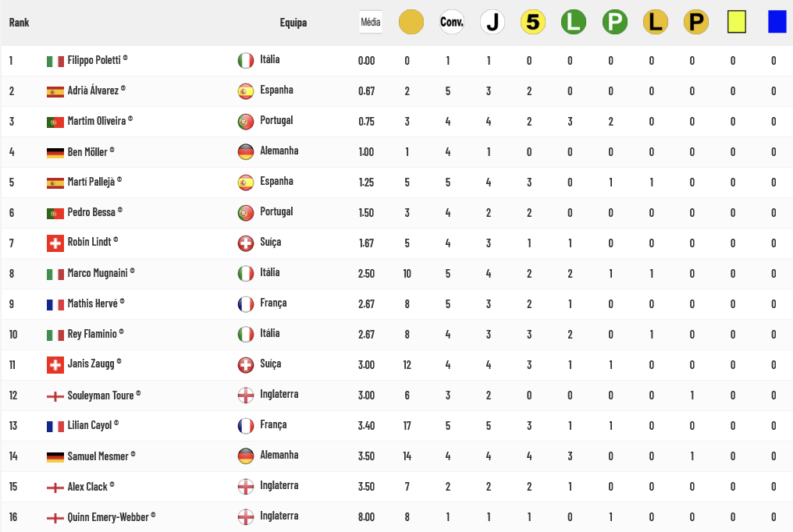Sort by the plain gold circle column

(x=411, y=22)
